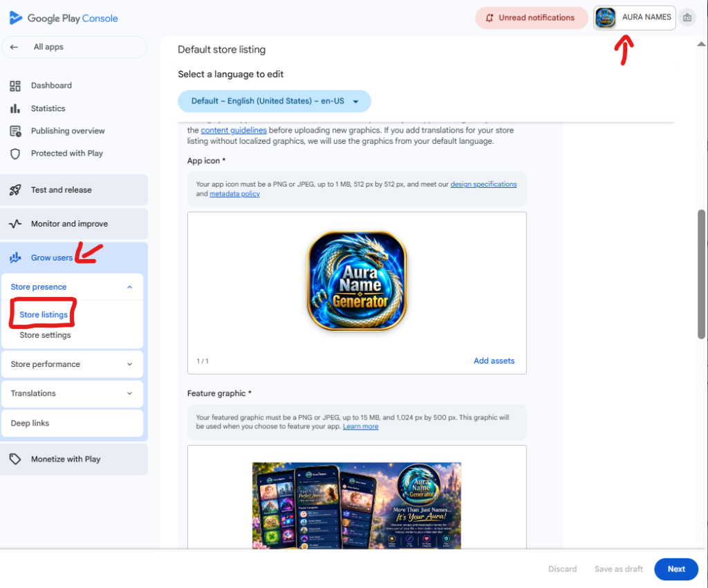
Task: Go to Publishing overview
Action: [x=68, y=131]
